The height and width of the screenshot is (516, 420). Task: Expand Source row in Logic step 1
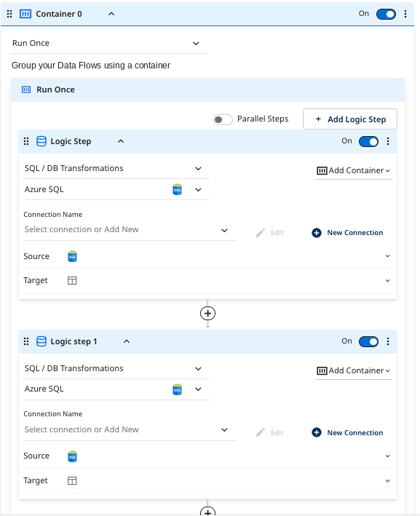(207, 456)
